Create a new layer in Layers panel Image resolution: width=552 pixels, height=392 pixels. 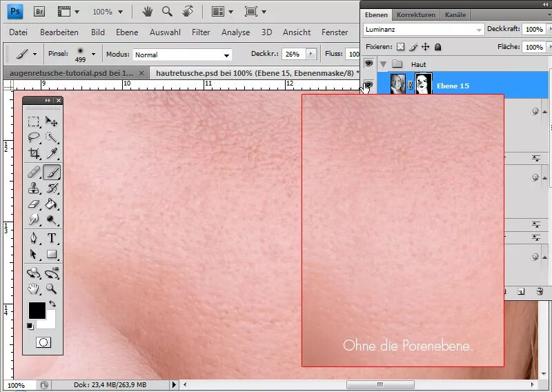[x=521, y=291]
